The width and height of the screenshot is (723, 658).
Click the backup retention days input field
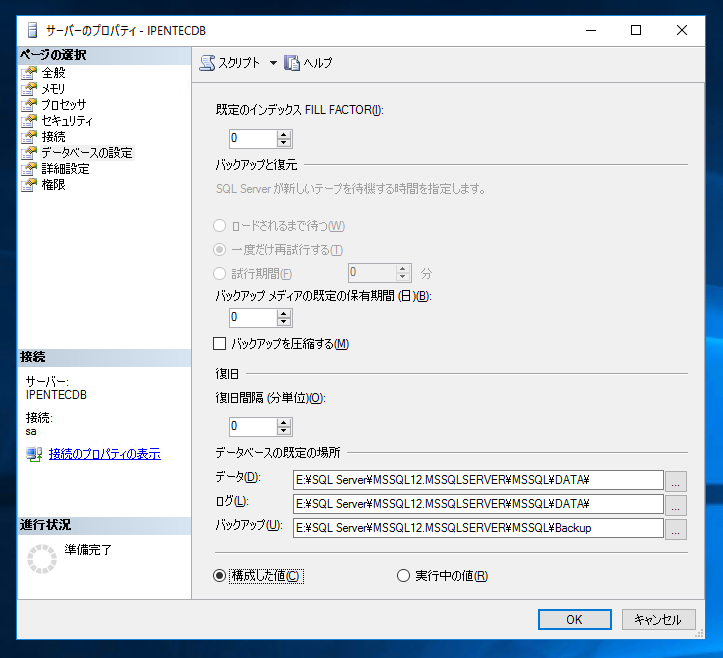pos(253,317)
